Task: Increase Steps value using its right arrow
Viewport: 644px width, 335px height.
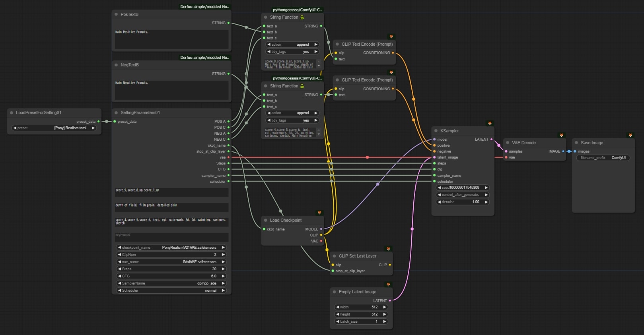Action: pos(223,269)
